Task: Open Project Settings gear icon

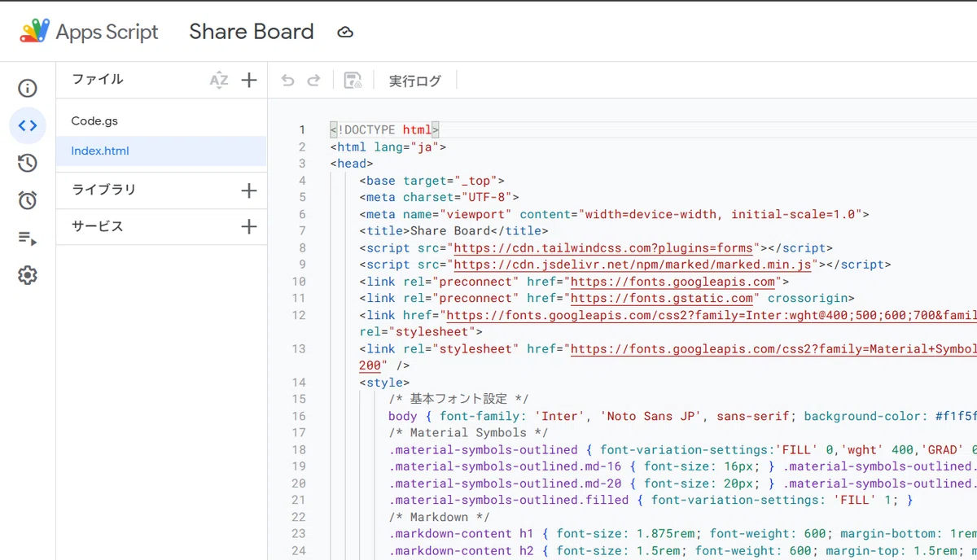Action: pos(28,275)
